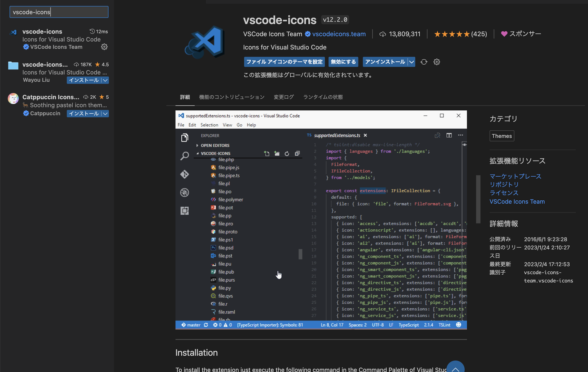Open the リポジトリ link
588x372 pixels.
[504, 184]
